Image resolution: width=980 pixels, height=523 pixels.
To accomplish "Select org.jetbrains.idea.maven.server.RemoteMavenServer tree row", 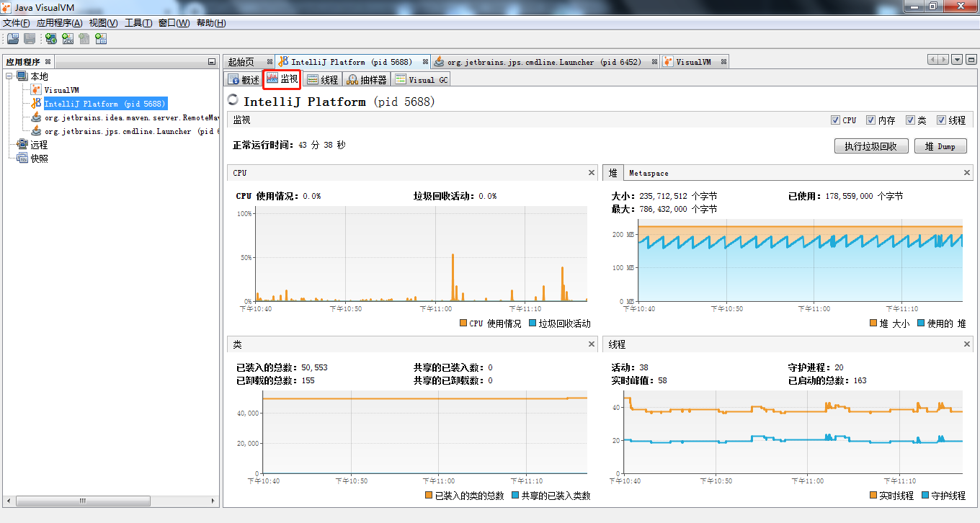I will pyautogui.click(x=130, y=117).
